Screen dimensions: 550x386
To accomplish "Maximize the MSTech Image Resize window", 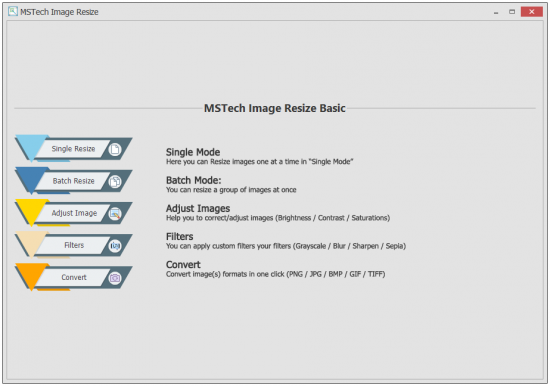I will coord(512,12).
